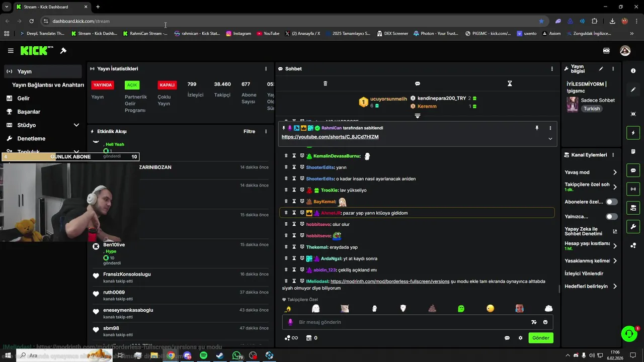Click the theater-mode icon left of the avatar
The height and width of the screenshot is (362, 644).
point(606,51)
